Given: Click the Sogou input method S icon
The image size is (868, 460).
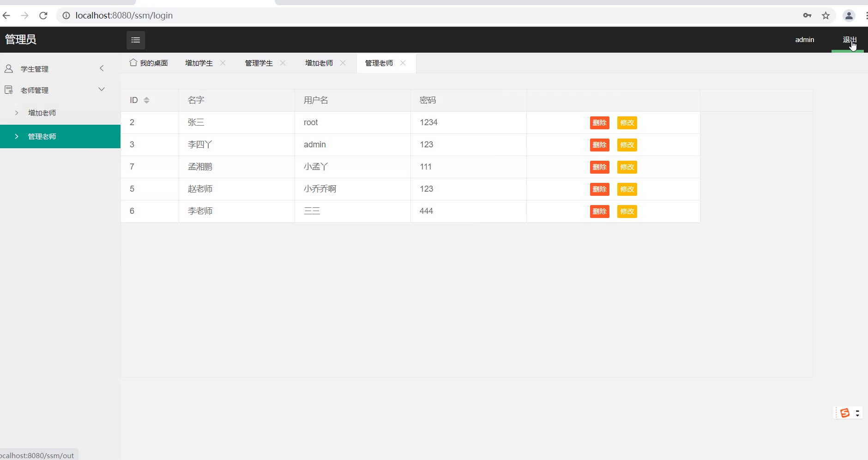Looking at the screenshot, I should tap(845, 413).
